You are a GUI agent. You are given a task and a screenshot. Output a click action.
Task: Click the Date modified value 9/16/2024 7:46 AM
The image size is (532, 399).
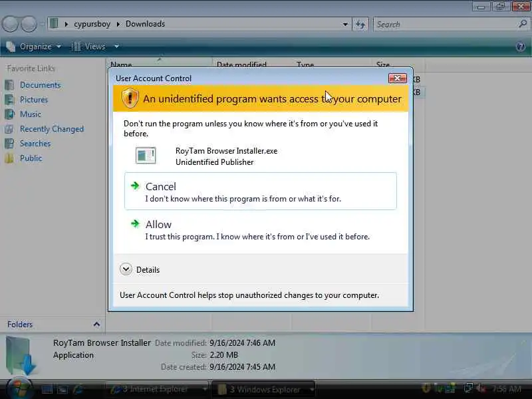point(242,342)
